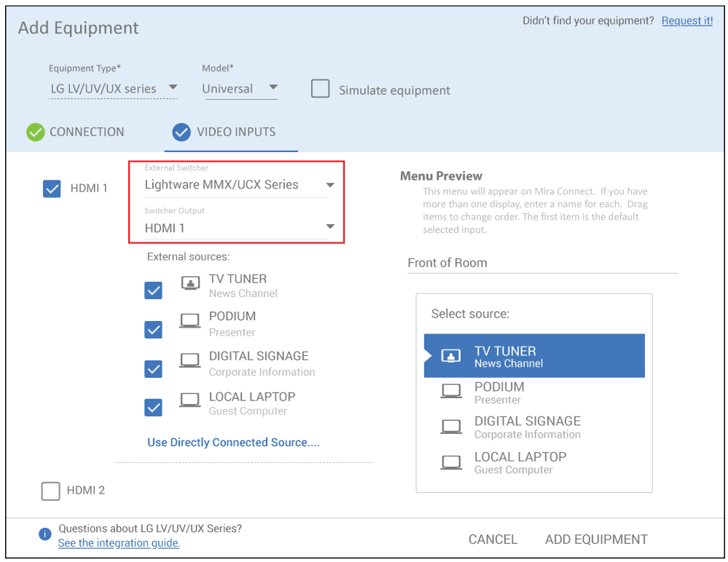Enable the HDMI 2 checkbox
Viewport: 728px width, 562px height.
tap(51, 491)
